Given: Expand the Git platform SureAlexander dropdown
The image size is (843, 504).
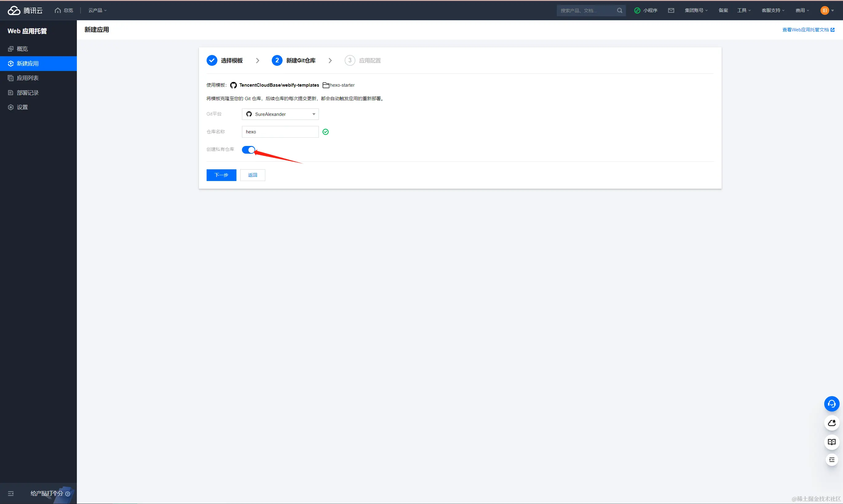Looking at the screenshot, I should pos(280,114).
